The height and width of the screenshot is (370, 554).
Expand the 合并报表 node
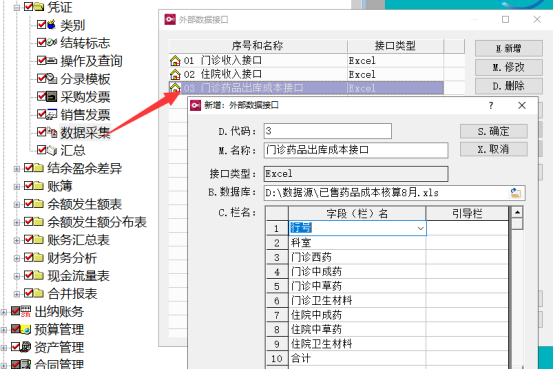pyautogui.click(x=17, y=294)
